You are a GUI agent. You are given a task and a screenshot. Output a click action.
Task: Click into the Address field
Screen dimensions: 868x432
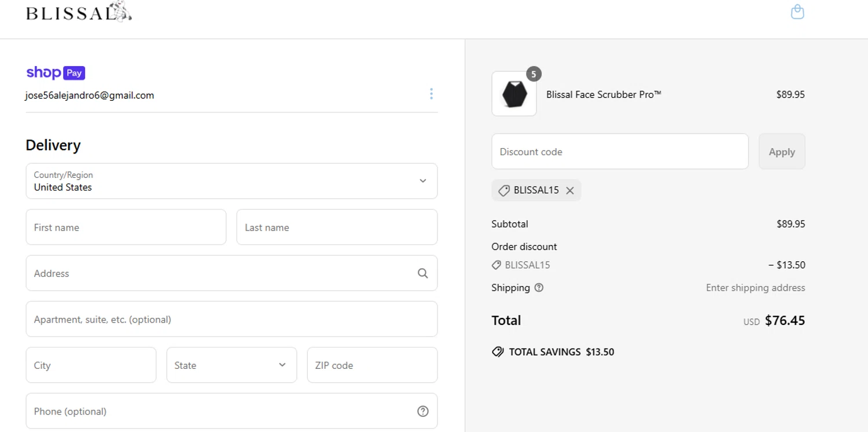point(231,273)
